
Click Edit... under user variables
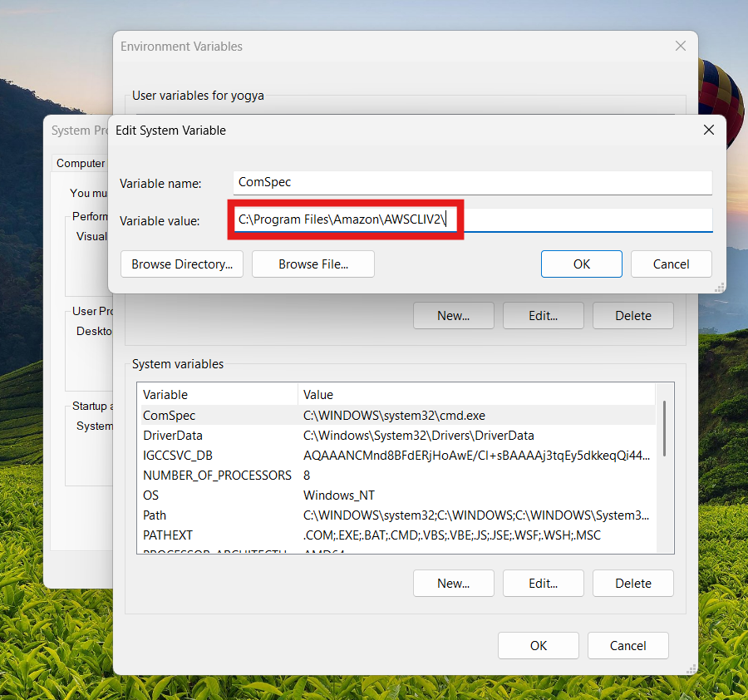click(543, 316)
